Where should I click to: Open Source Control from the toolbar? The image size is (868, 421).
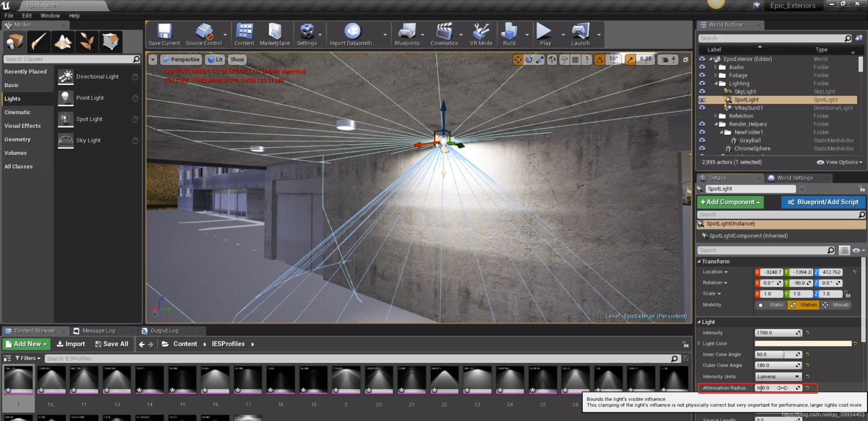point(204,34)
